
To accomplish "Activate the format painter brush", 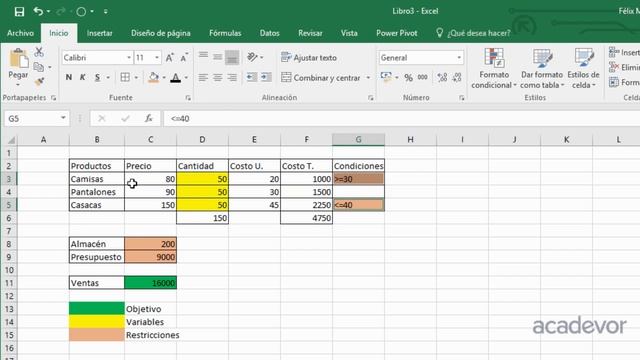I will (x=39, y=82).
